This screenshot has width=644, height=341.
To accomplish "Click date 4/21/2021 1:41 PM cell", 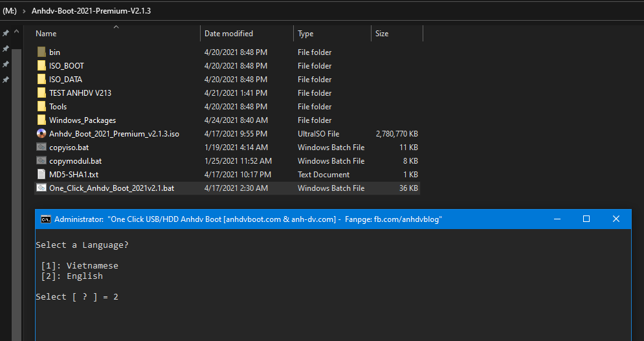I will coord(236,93).
